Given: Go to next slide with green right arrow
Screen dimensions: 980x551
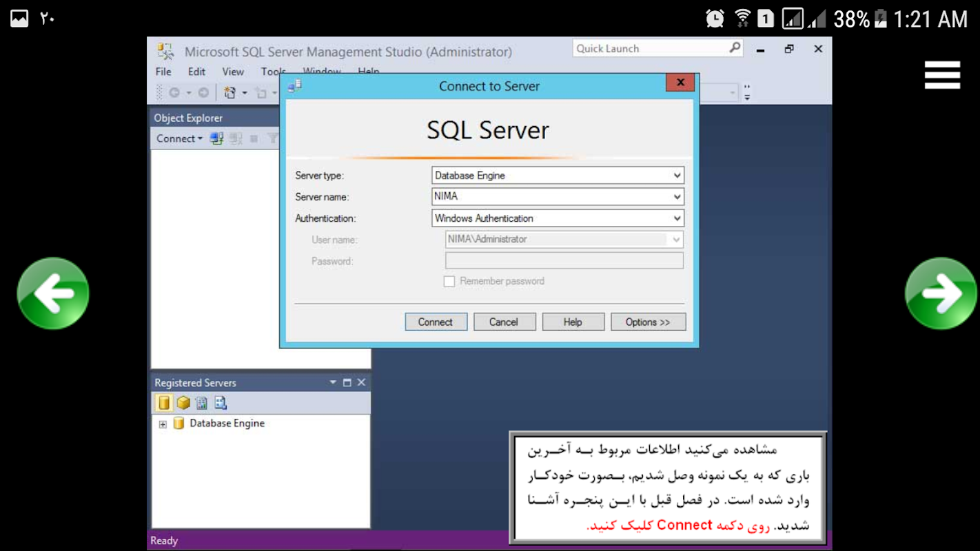Looking at the screenshot, I should coord(941,293).
